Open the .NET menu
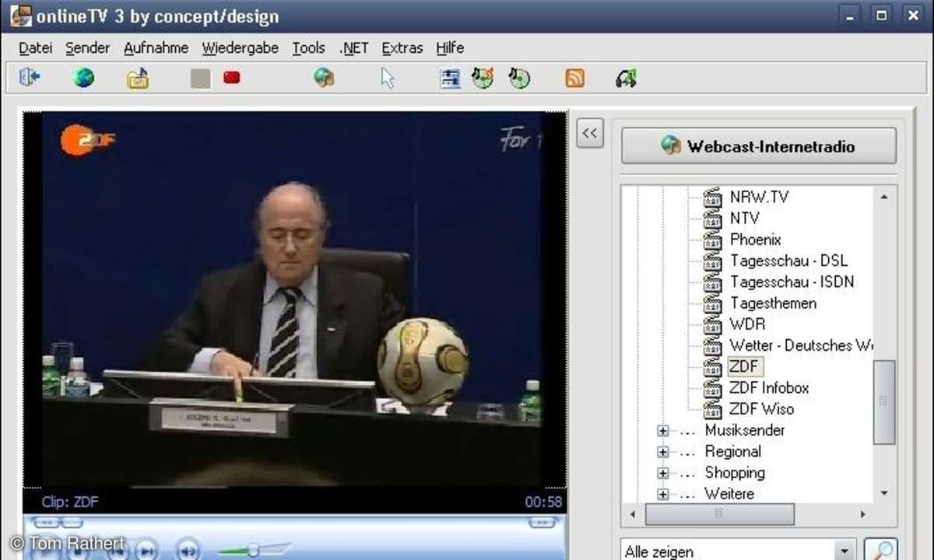The height and width of the screenshot is (560, 934). click(354, 47)
